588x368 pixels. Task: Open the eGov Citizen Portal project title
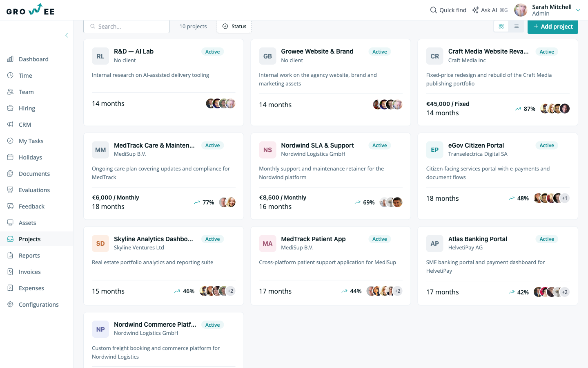point(476,146)
